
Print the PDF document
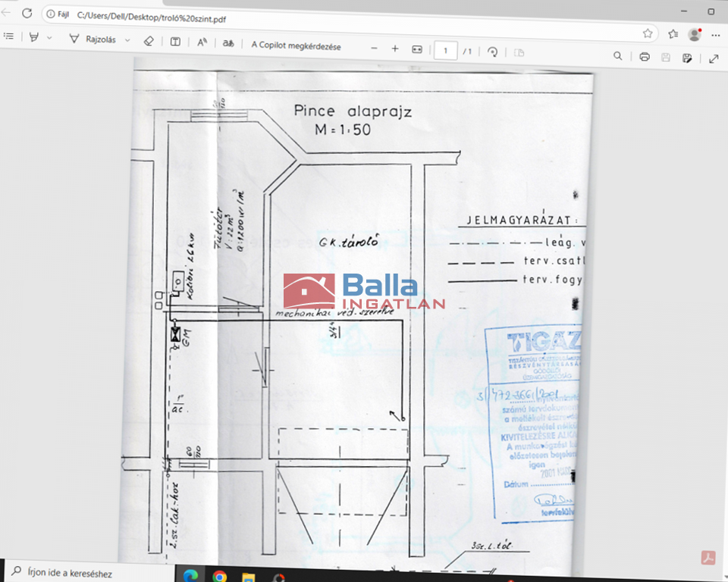click(644, 57)
